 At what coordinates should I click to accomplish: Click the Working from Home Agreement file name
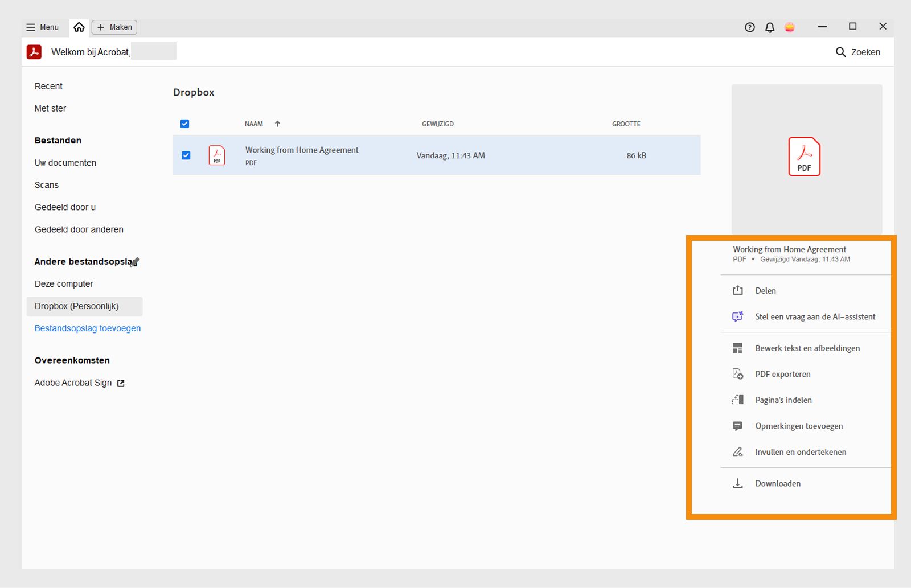click(302, 150)
